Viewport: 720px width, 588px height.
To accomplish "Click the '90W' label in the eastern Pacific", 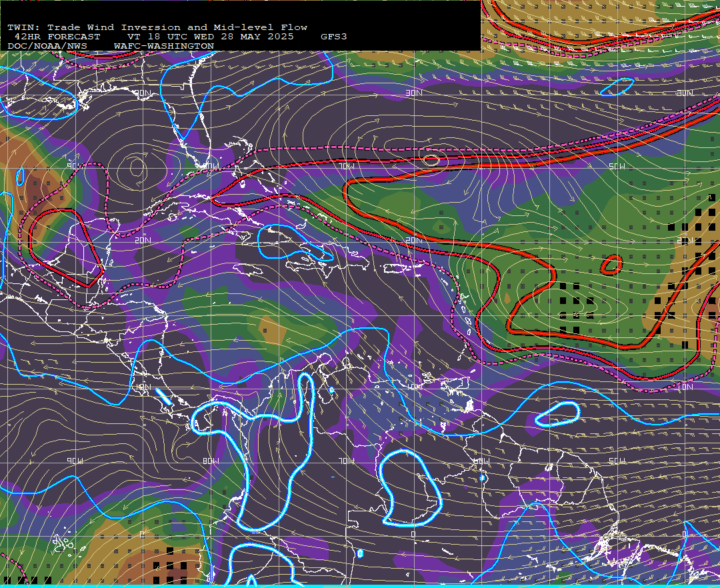I will [75, 461].
